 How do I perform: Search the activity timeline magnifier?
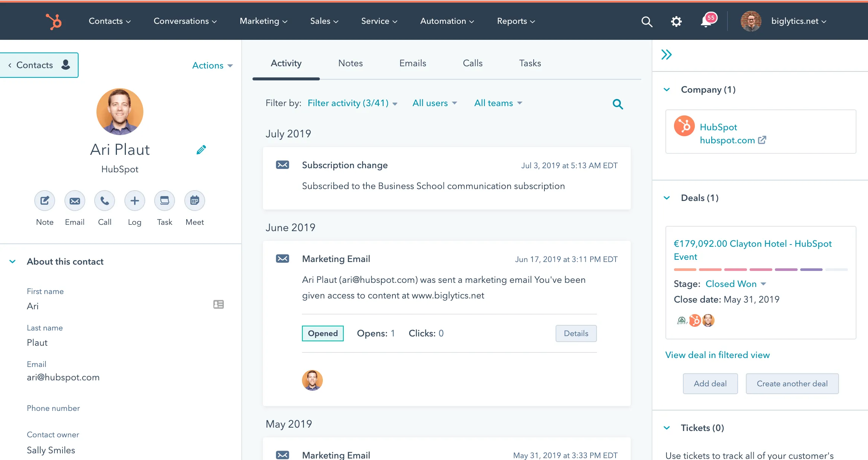pyautogui.click(x=618, y=104)
